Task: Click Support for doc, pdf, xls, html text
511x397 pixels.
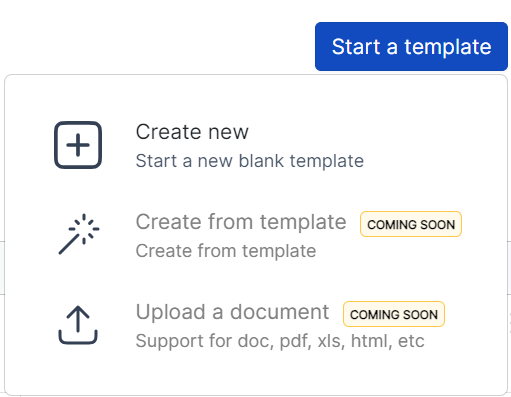Action: pos(280,341)
